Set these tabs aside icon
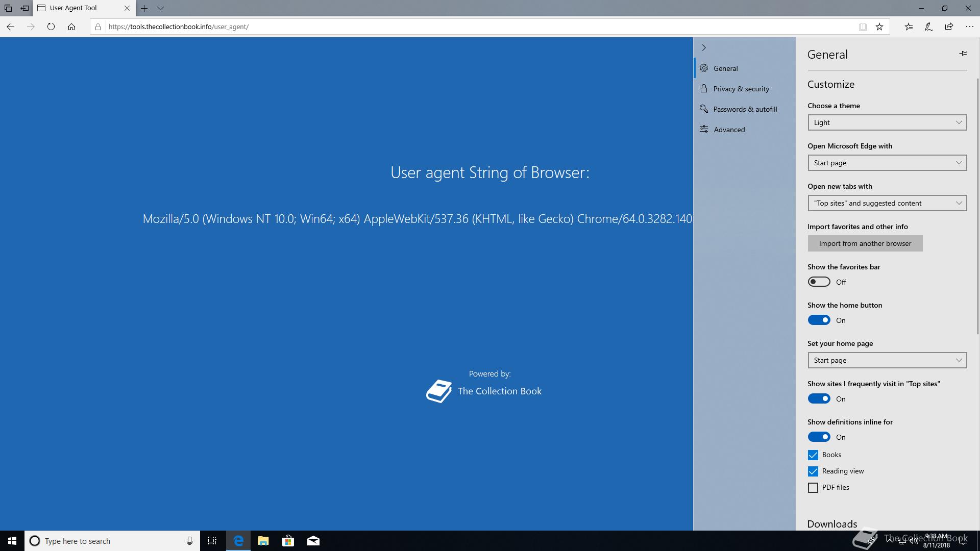 [24, 8]
